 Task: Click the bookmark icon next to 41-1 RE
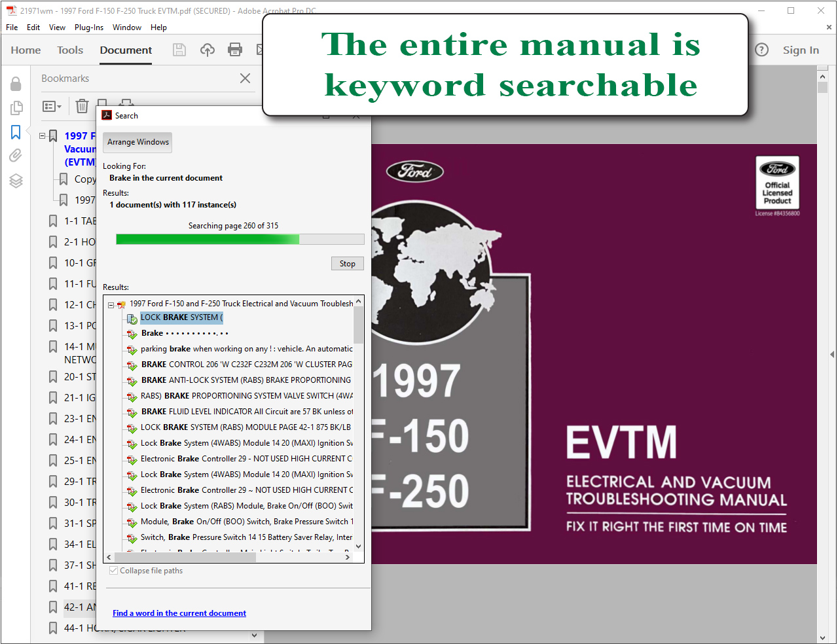pos(53,586)
